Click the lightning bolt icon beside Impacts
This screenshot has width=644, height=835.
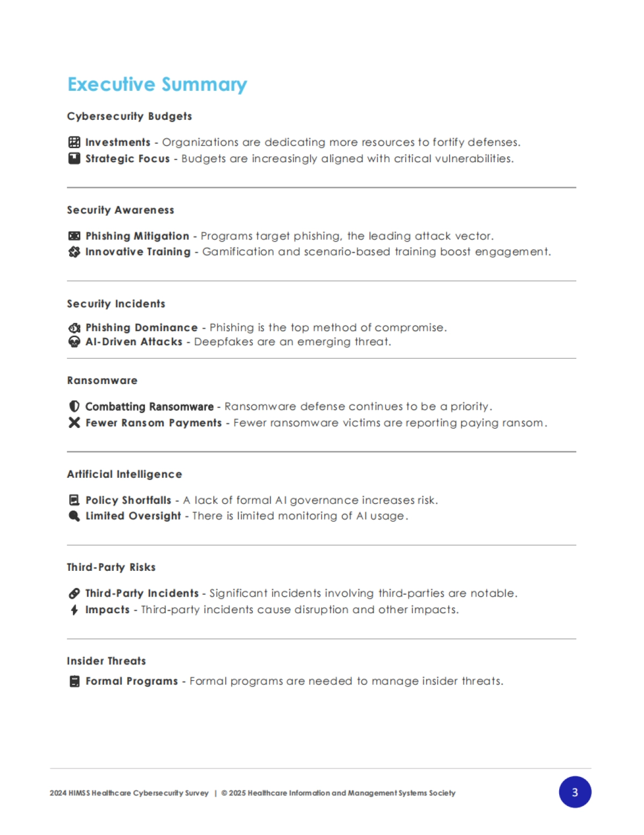tap(75, 609)
